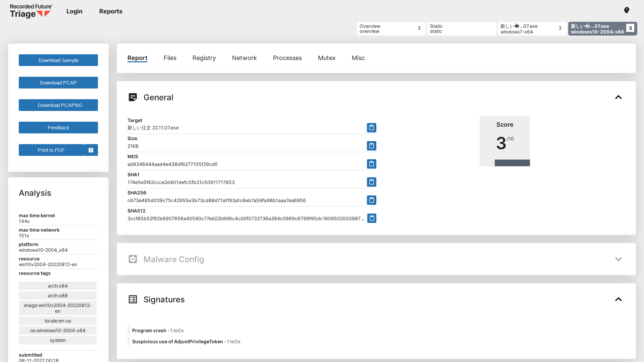This screenshot has height=362, width=644.
Task: Collapse the Signatures section
Action: click(x=618, y=299)
